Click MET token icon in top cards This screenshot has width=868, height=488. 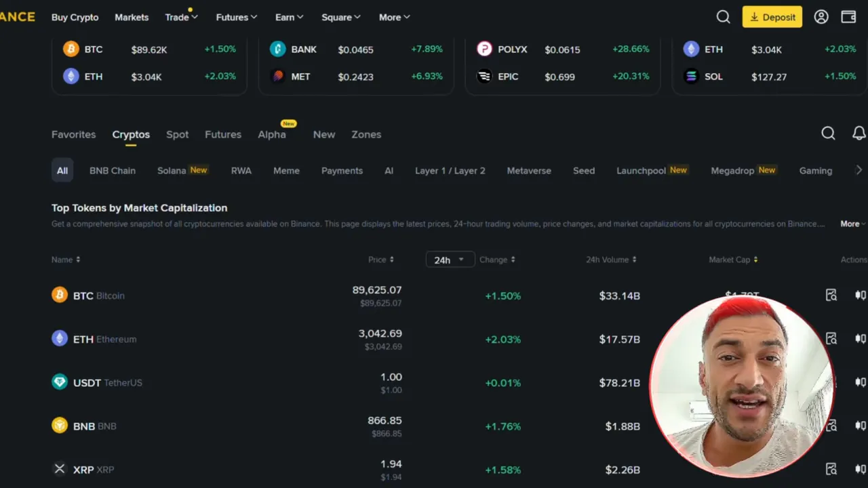coord(277,76)
